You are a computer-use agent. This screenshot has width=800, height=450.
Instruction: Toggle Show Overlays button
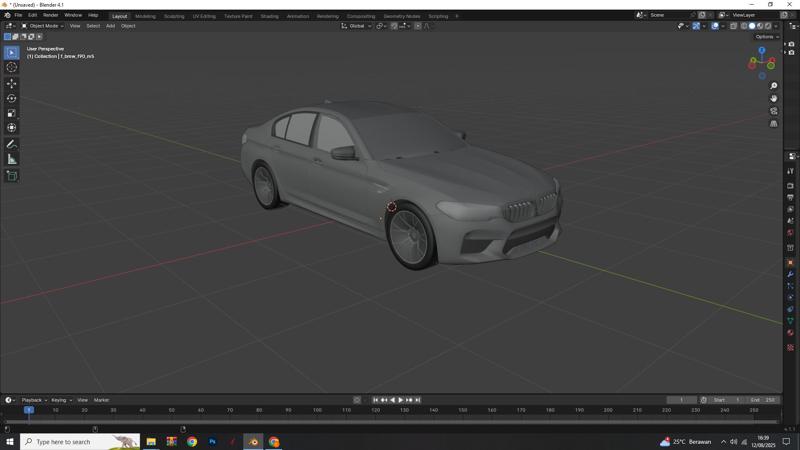pyautogui.click(x=715, y=26)
